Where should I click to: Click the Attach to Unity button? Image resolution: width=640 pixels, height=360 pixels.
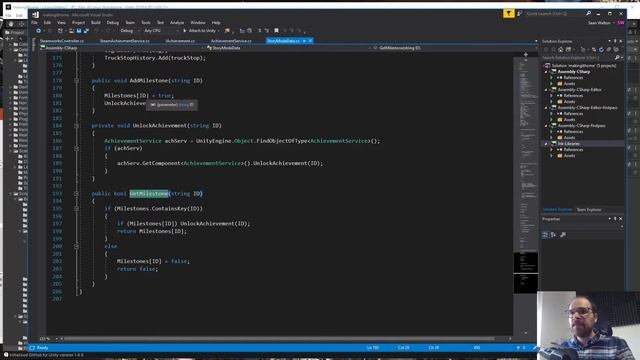click(200, 31)
